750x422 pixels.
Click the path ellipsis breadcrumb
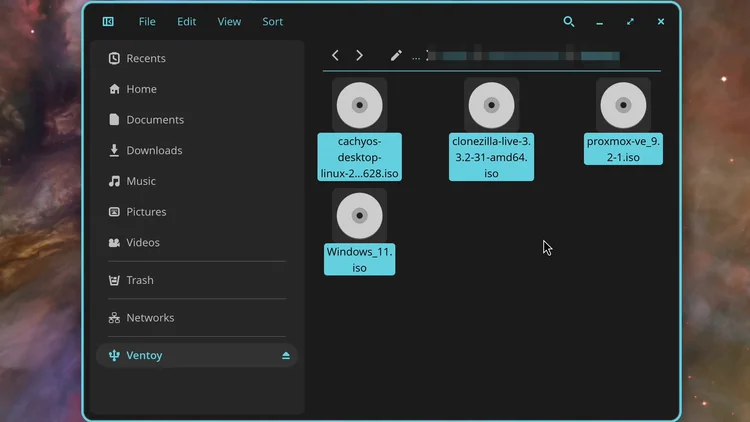click(x=416, y=57)
